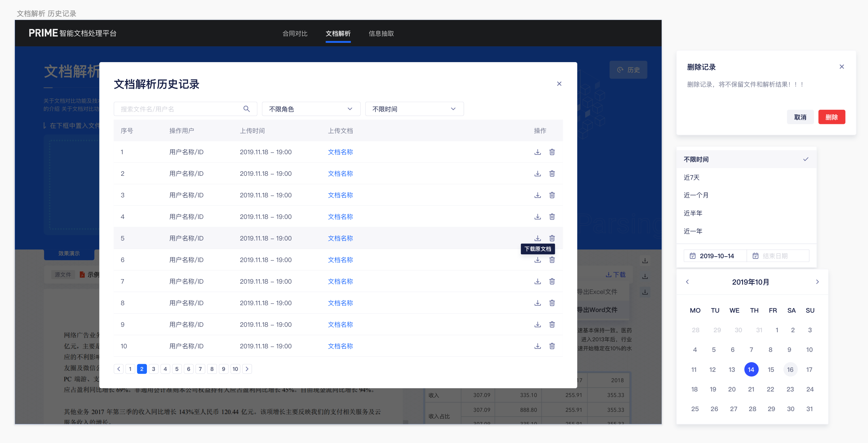Click the next page pagination arrow
Screen dimensions: 868x443
[247, 369]
